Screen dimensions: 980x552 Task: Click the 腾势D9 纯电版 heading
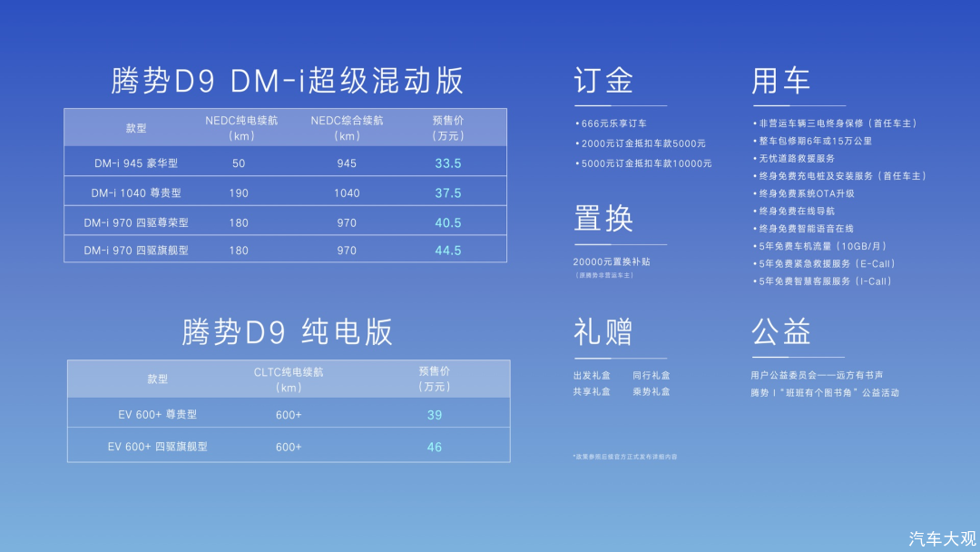[287, 332]
